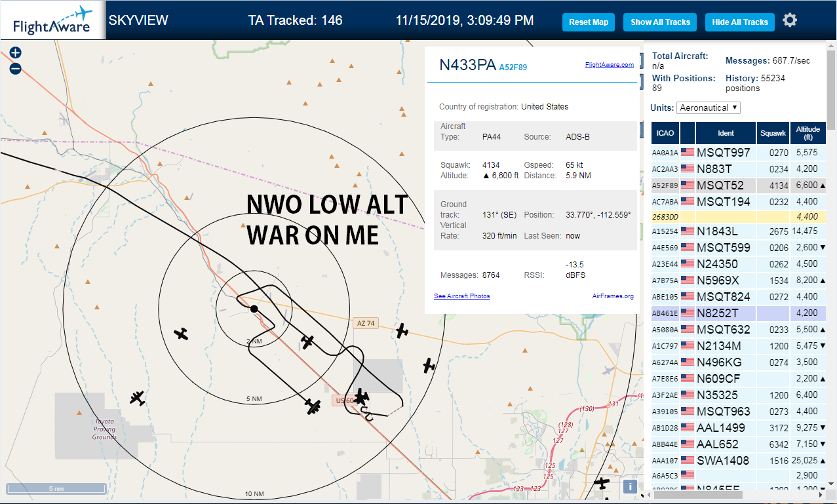This screenshot has width=837, height=504.
Task: Select N5969X row in aircraft list
Action: pyautogui.click(x=739, y=281)
